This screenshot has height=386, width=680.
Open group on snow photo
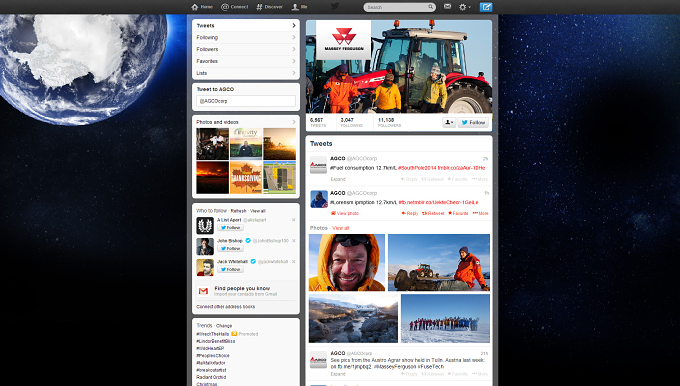pos(445,318)
